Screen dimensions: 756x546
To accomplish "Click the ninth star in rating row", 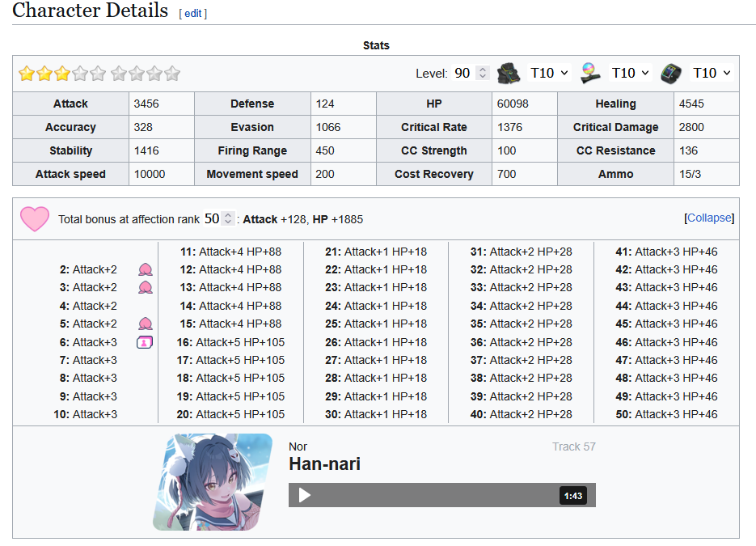I will (172, 74).
